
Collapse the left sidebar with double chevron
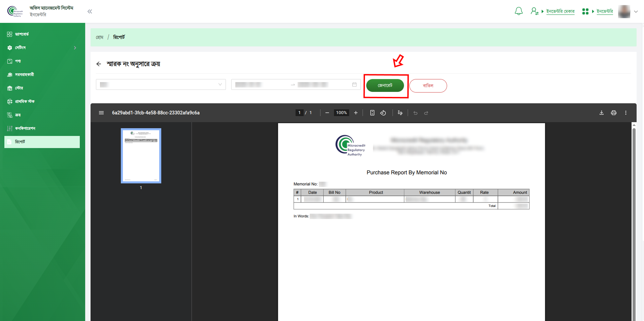pos(90,11)
